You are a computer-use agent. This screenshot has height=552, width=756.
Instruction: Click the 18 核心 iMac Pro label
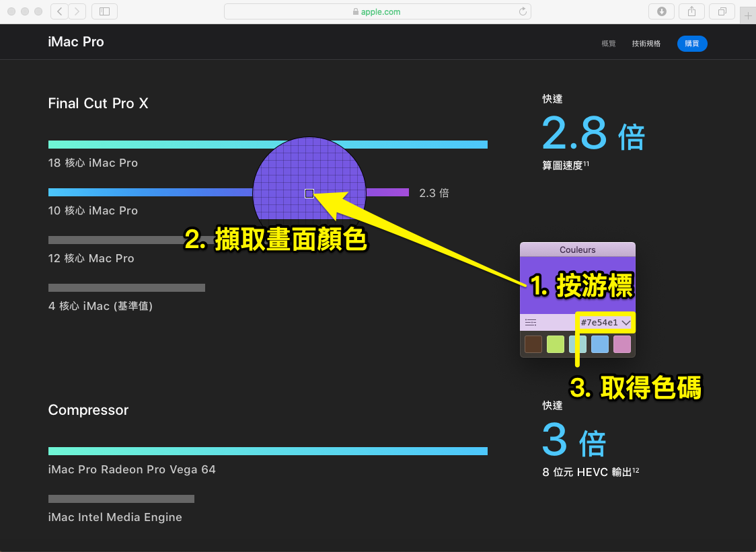93,163
